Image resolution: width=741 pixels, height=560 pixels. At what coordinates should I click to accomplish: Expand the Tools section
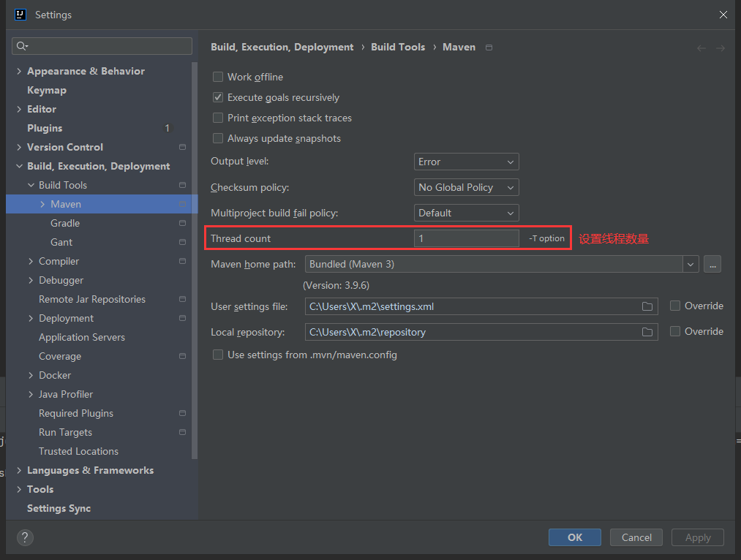pos(19,489)
